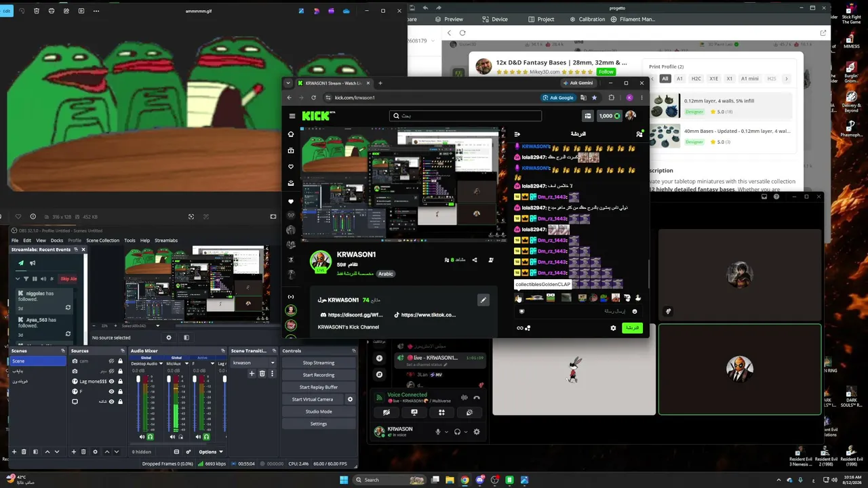Disconnect from Discord voice channel
The width and height of the screenshot is (868, 488).
point(477,398)
